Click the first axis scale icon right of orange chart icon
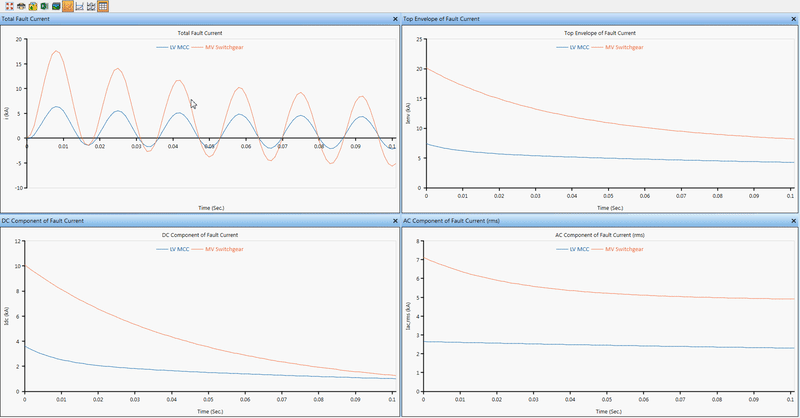The image size is (800, 418). click(79, 6)
